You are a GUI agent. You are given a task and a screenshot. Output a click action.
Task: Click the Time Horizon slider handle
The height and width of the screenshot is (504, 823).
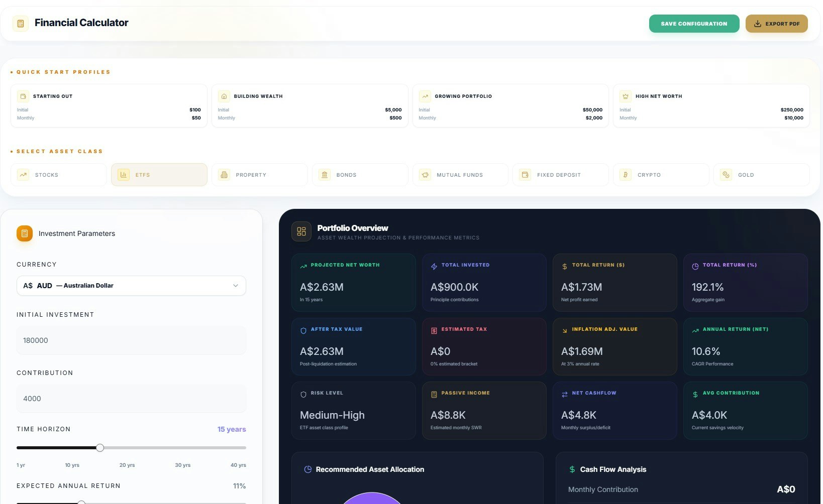(100, 448)
